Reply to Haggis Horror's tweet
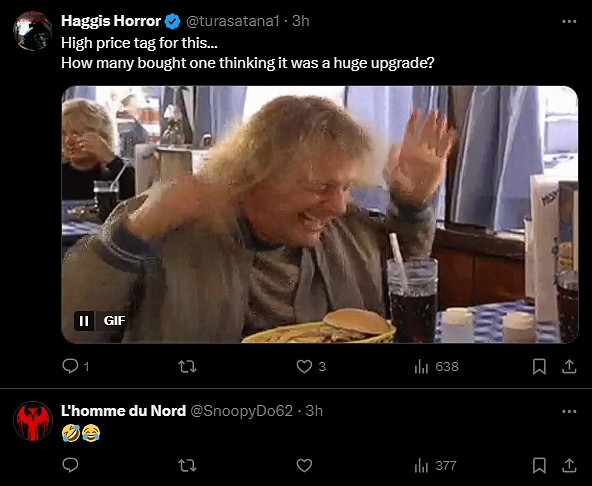 (x=76, y=366)
